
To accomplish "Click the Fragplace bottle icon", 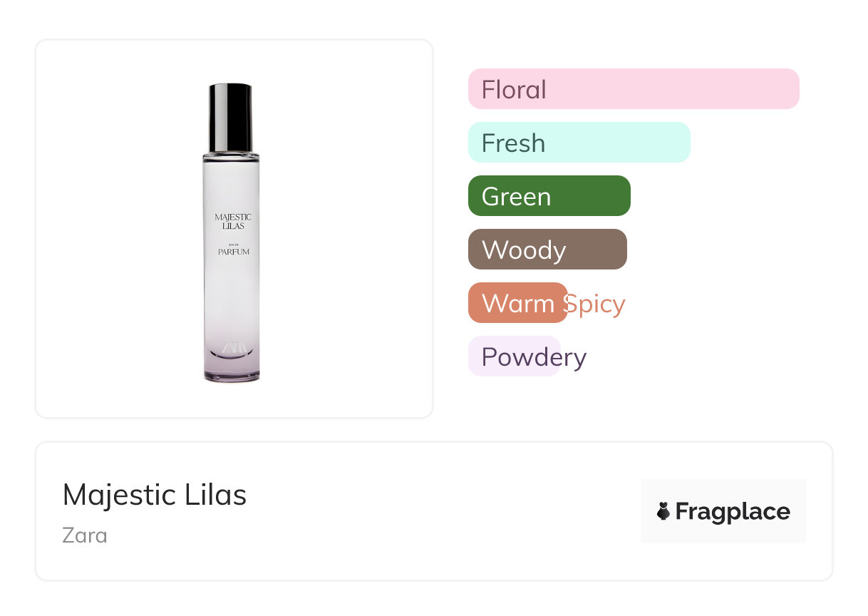I will pos(663,511).
